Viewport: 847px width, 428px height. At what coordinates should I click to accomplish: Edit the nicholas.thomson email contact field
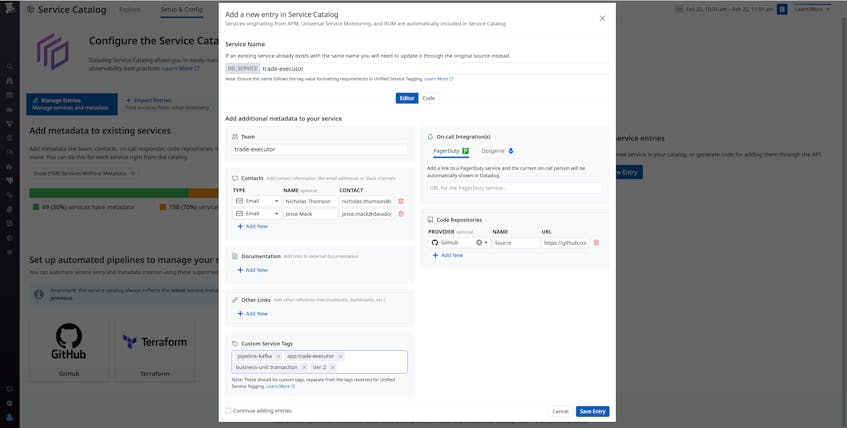click(x=367, y=201)
